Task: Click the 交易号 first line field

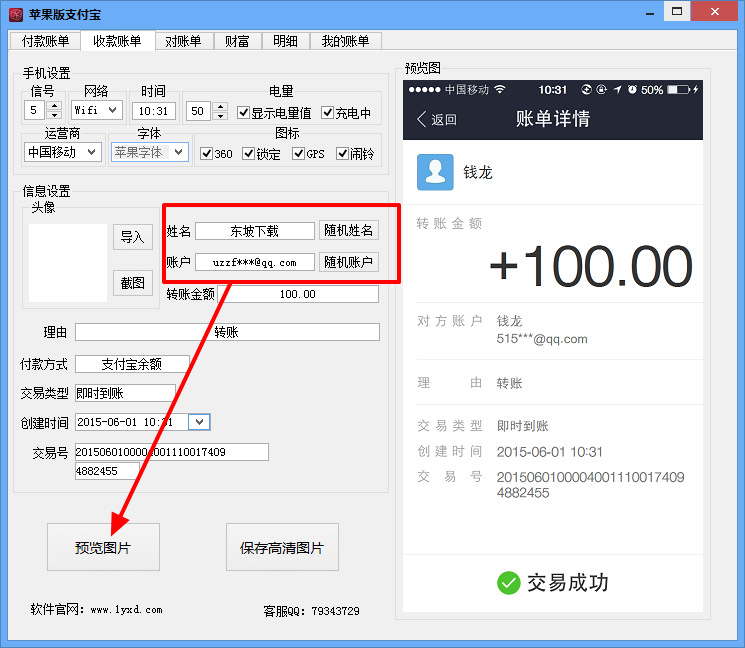Action: click(172, 452)
